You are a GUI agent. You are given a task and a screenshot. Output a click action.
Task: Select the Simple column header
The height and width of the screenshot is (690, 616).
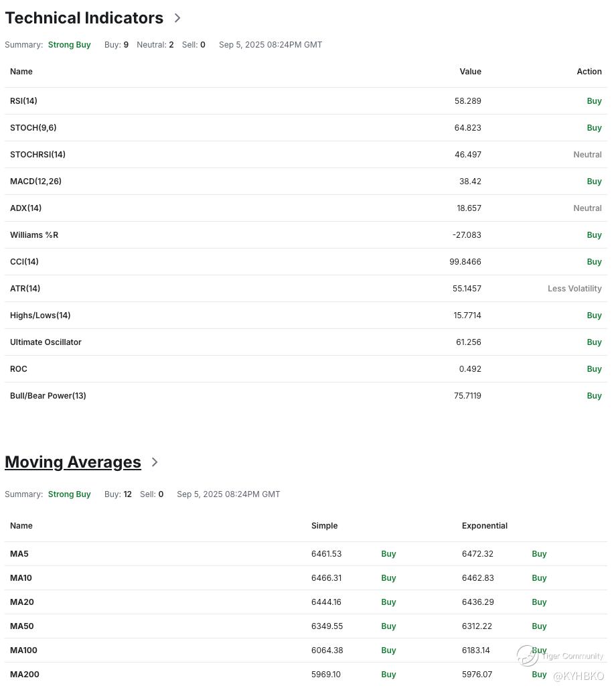pos(324,526)
